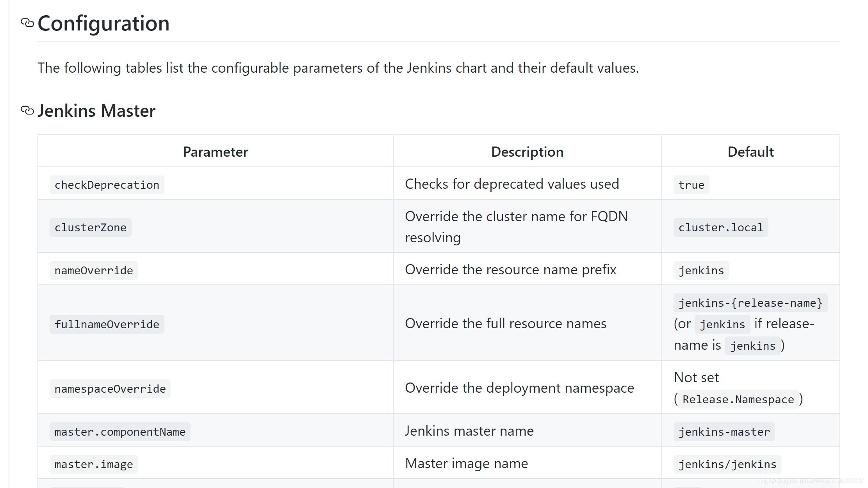868x488 pixels.
Task: Click 'Override the resource name prefix' description
Action: tap(511, 269)
